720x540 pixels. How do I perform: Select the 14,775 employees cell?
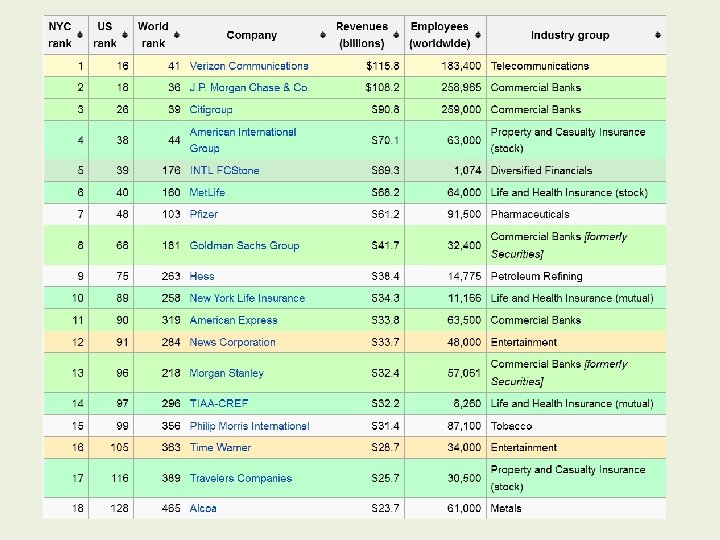(x=464, y=276)
